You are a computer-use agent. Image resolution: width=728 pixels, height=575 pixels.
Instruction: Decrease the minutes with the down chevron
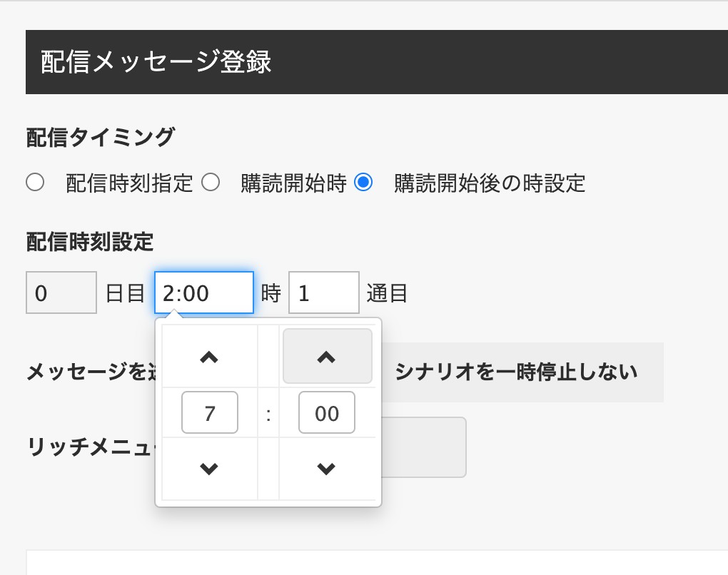[327, 469]
